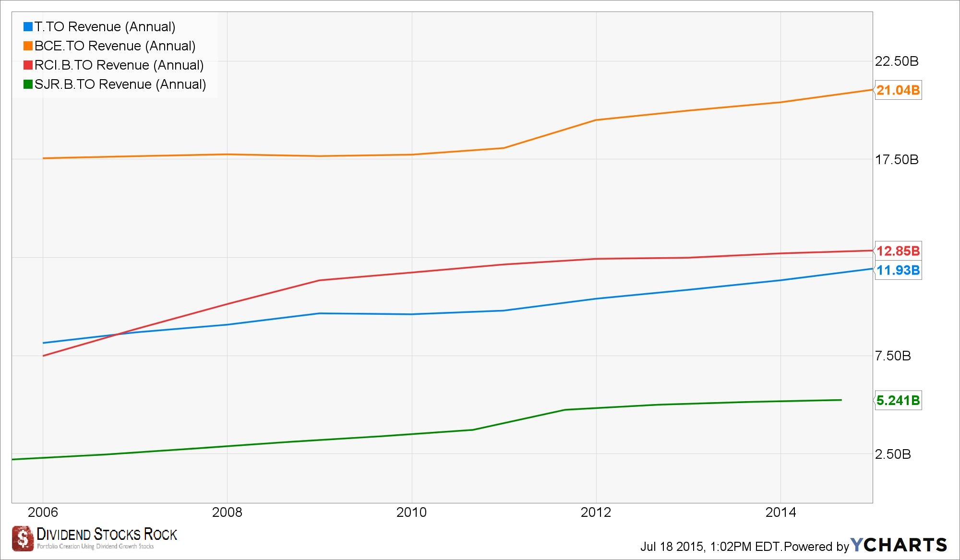This screenshot has height=560, width=960.
Task: Click the 'Jul 18 2015, 1:02PM EDT' timestamp
Action: (x=711, y=547)
